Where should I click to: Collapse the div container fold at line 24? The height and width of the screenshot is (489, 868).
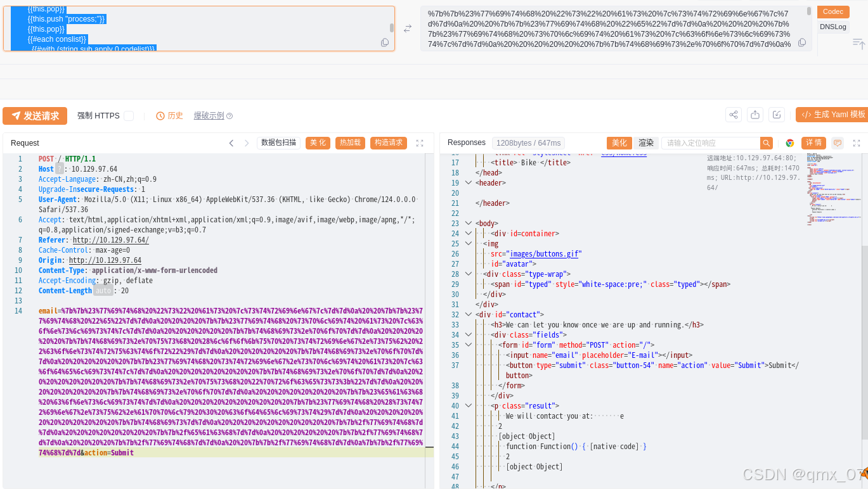[469, 234]
